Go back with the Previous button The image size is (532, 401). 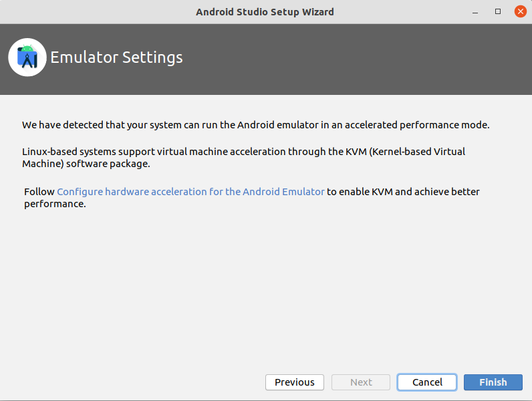point(295,382)
